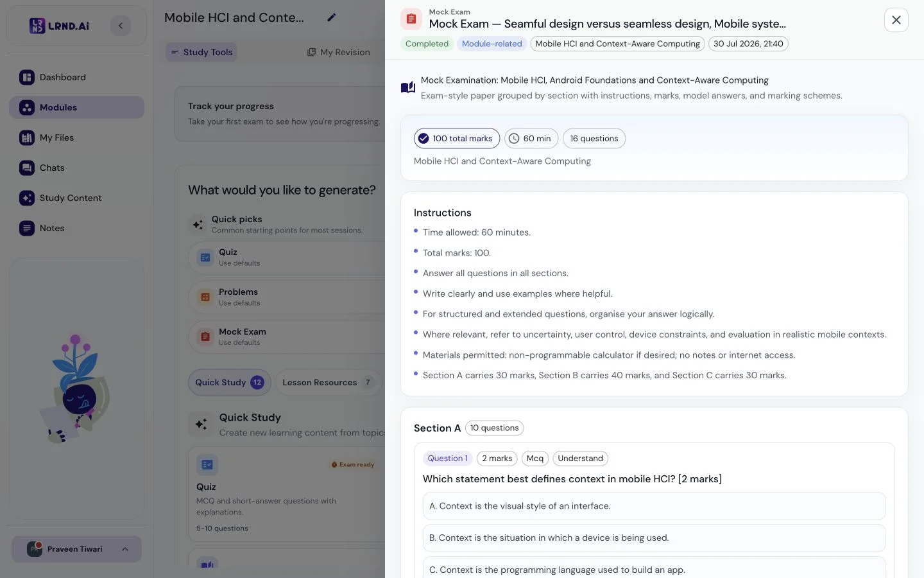
Task: Click the Module-related tag
Action: [492, 44]
